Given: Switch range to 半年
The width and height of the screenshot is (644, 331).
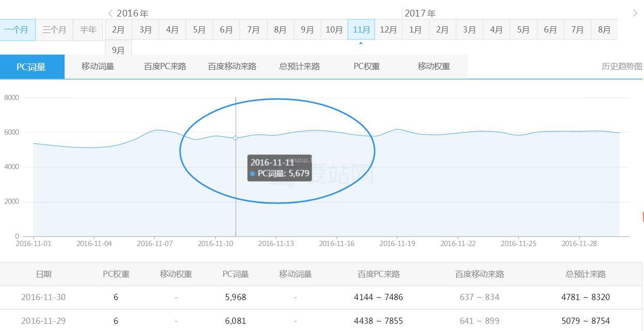Looking at the screenshot, I should pyautogui.click(x=88, y=30).
